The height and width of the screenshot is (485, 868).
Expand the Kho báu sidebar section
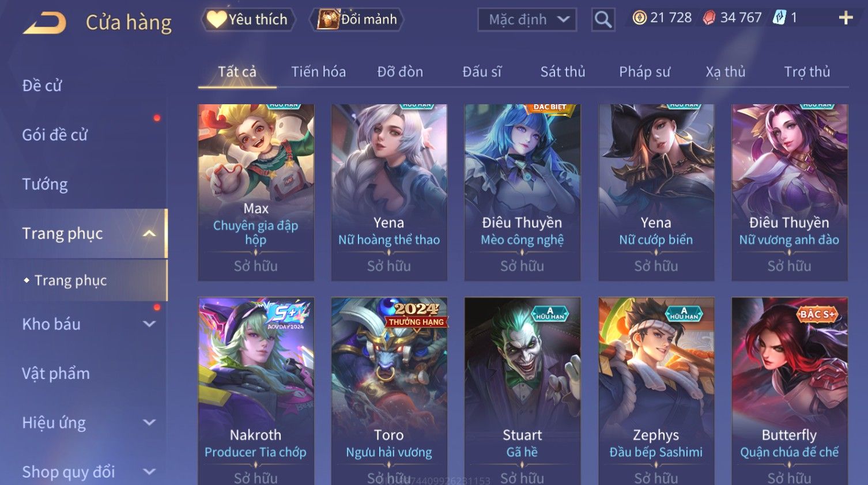click(149, 324)
